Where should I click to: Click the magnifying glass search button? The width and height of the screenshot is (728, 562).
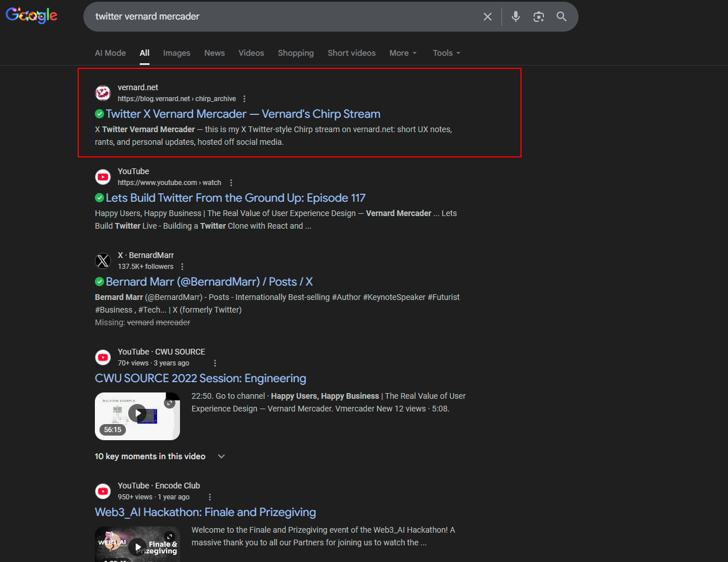tap(561, 17)
